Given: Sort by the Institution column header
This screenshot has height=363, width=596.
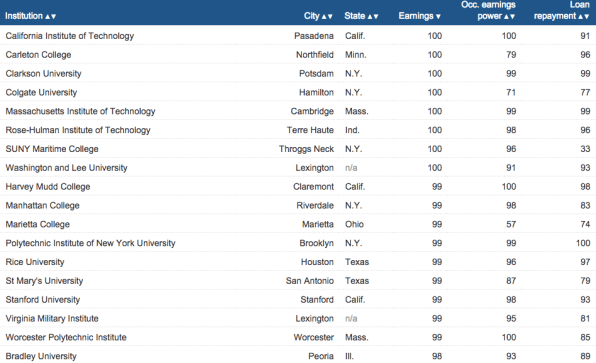Looking at the screenshot, I should pos(30,16).
